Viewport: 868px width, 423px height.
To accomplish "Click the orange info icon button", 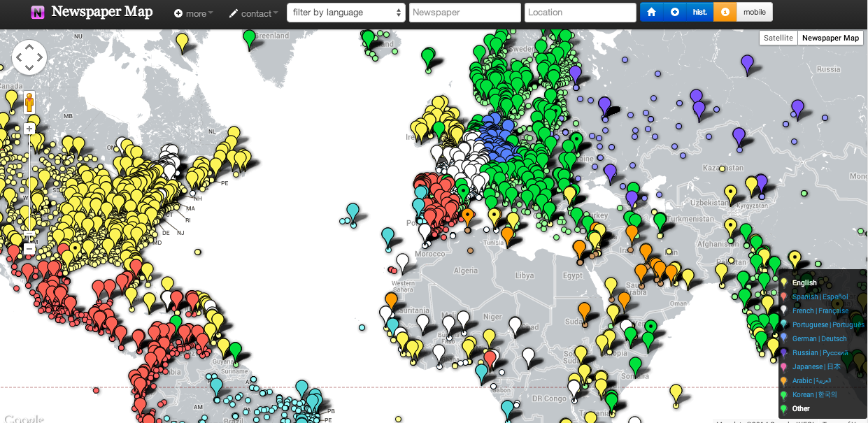I will coord(725,13).
